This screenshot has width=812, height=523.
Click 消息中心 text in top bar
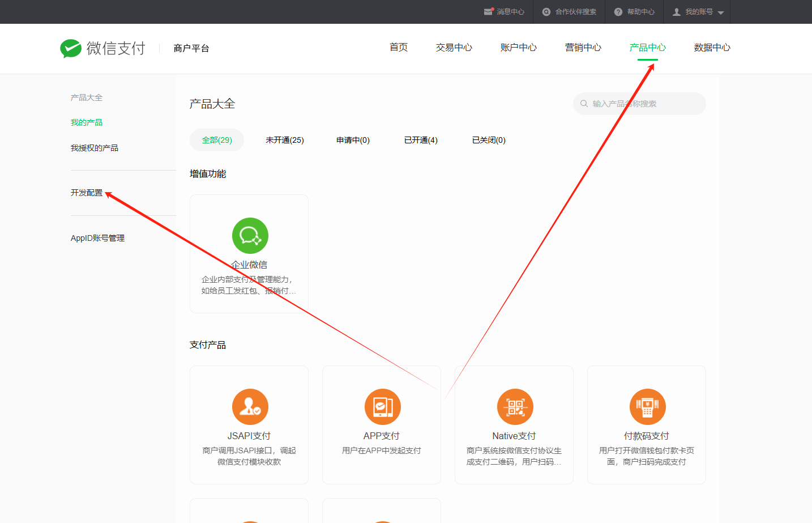(x=511, y=12)
